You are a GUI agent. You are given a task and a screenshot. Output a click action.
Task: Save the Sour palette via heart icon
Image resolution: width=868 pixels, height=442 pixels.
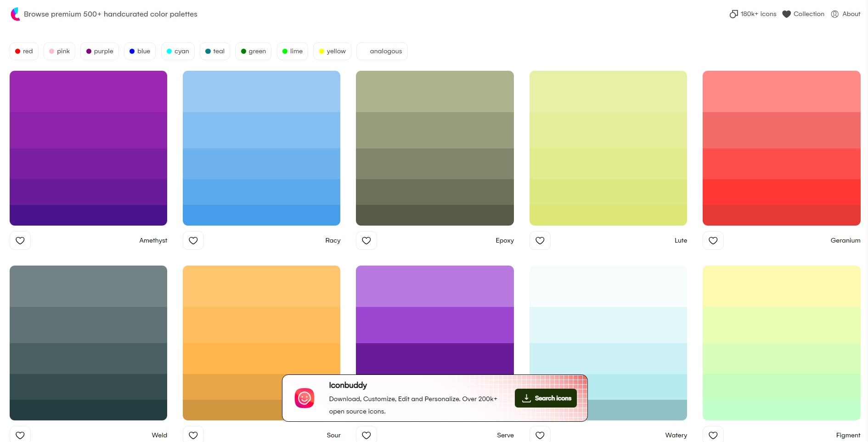click(193, 435)
